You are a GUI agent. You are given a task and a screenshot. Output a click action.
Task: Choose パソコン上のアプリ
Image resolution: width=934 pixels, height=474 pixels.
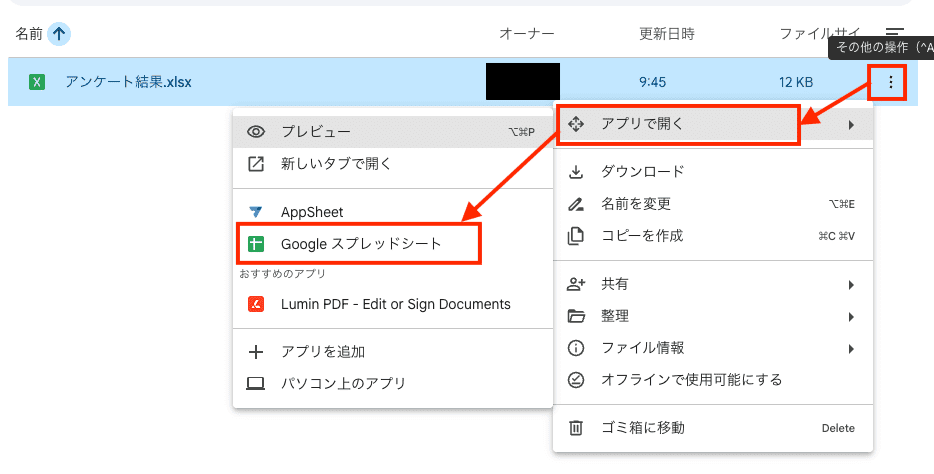(x=393, y=383)
